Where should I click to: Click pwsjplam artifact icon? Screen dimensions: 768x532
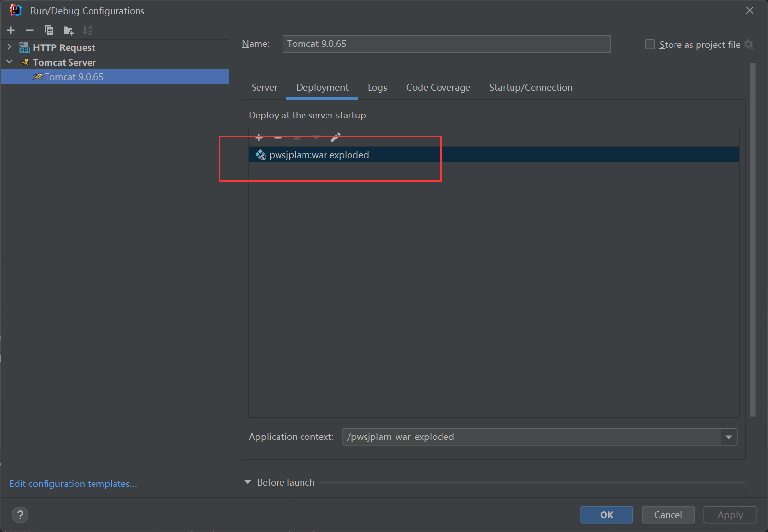(x=261, y=155)
